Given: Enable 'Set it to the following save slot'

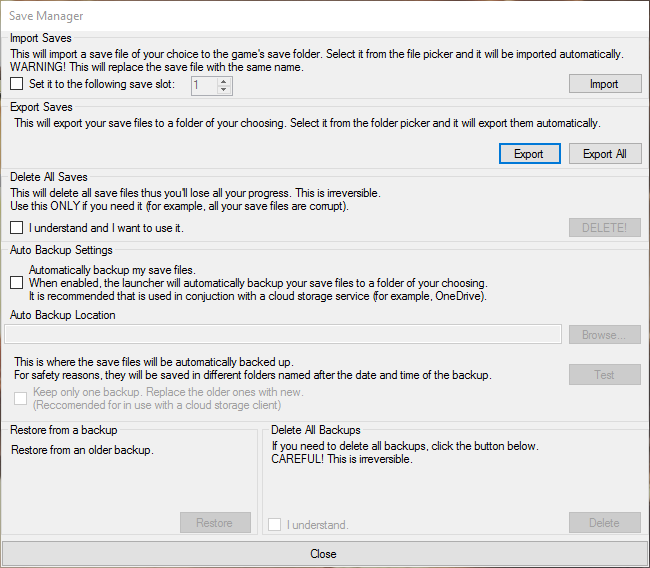Looking at the screenshot, I should click(x=17, y=84).
